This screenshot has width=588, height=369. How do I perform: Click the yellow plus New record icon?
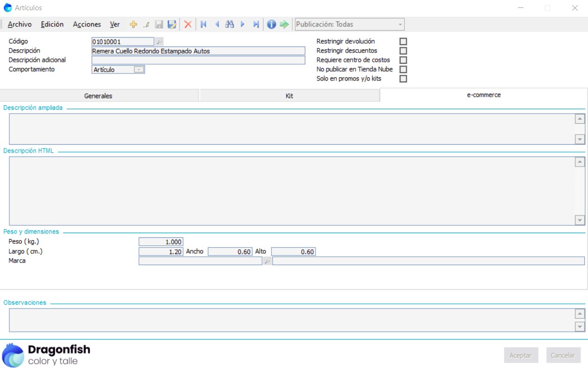[133, 25]
